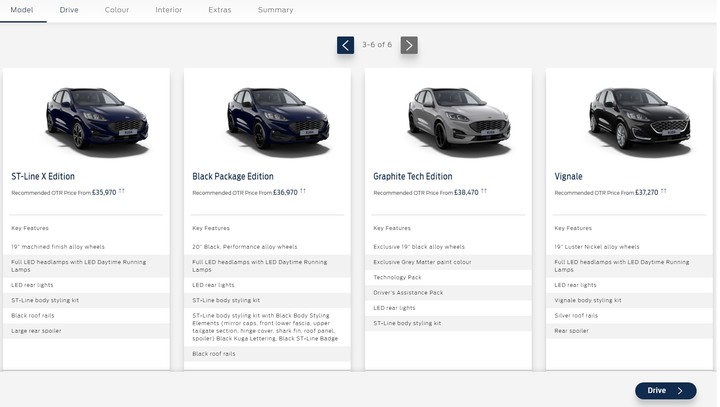Click the £38,470 price text
720x407 pixels.
[466, 192]
